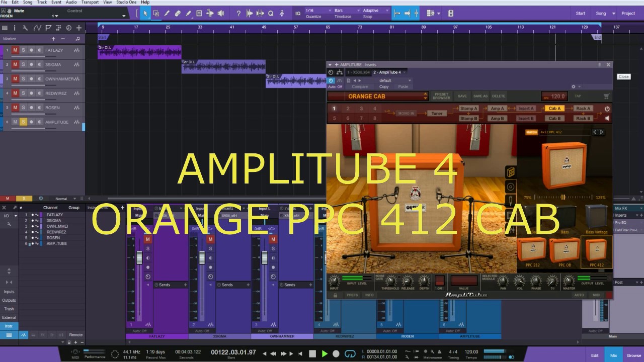Toggle noise gate ON button
The width and height of the screenshot is (644, 362).
[x=440, y=282]
